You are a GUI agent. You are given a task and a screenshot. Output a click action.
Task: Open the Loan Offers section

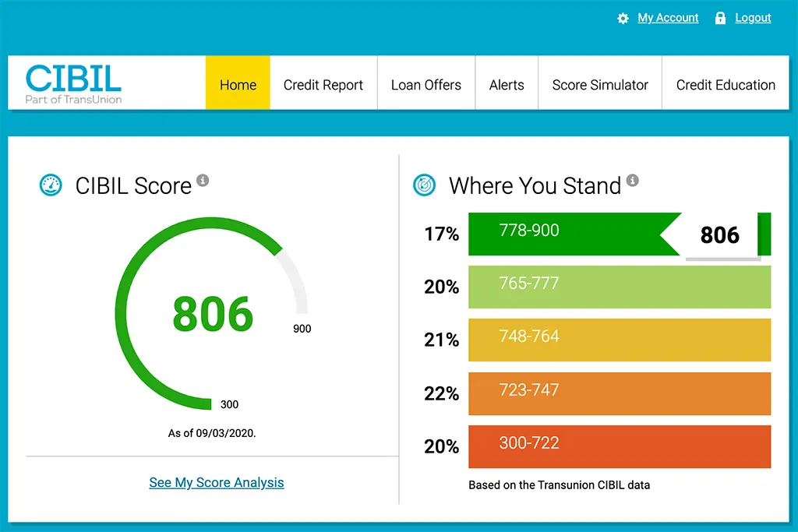pos(425,84)
